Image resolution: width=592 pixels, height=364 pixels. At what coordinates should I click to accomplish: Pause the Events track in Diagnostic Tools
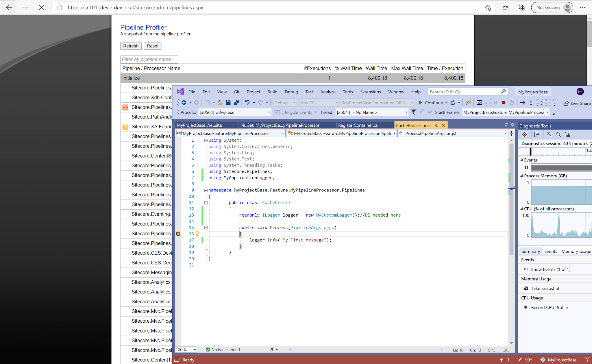[x=526, y=167]
